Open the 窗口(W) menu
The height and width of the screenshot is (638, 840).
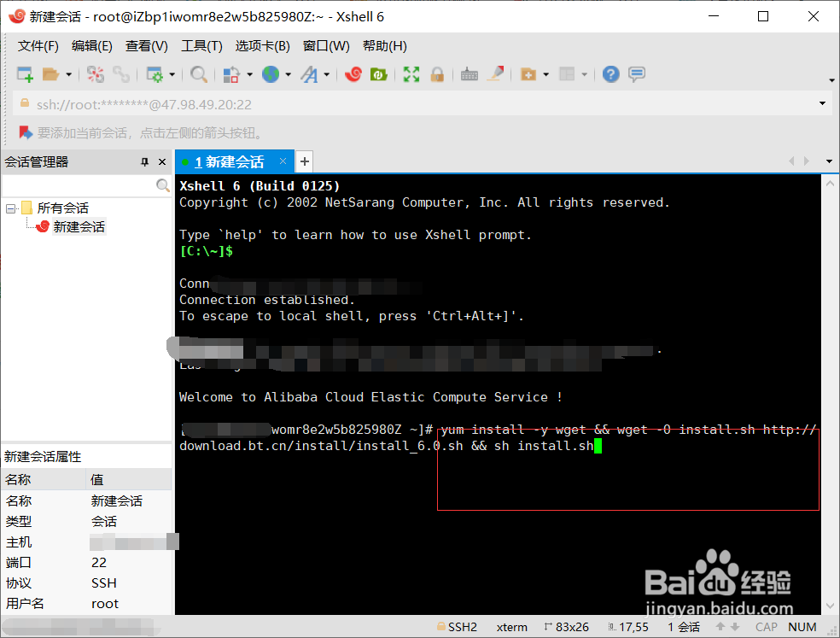tap(326, 46)
